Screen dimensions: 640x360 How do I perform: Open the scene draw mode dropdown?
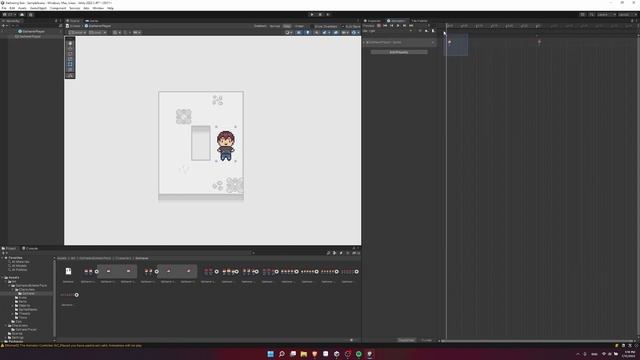[x=289, y=33]
